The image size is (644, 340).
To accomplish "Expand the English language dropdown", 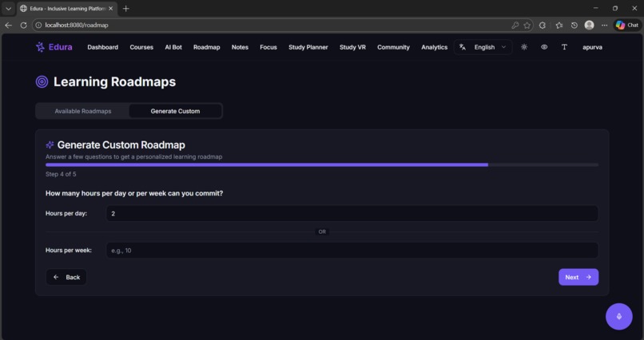I will pos(483,47).
